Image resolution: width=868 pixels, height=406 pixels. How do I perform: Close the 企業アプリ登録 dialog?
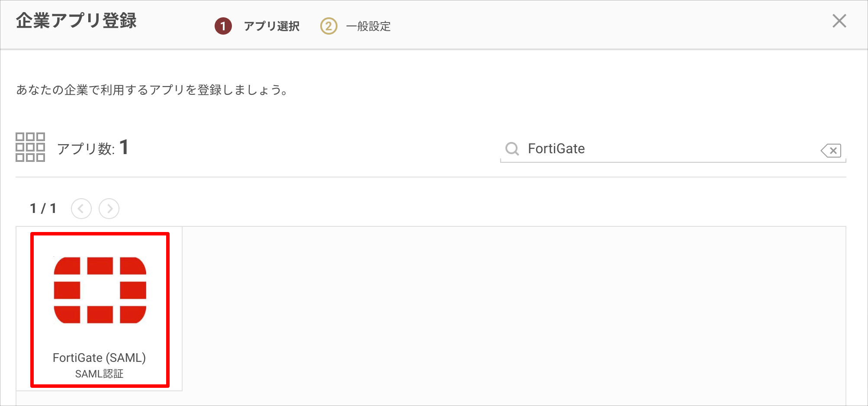click(839, 21)
